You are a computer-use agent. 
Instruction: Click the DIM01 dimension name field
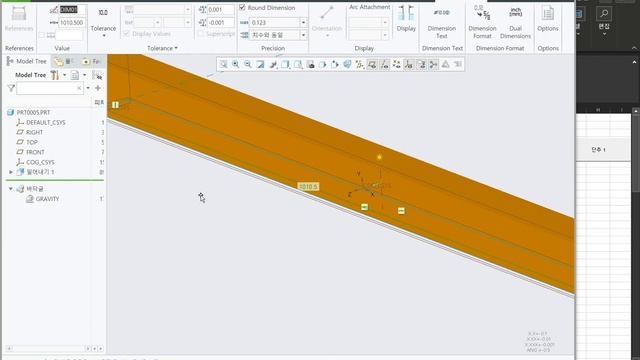73,10
